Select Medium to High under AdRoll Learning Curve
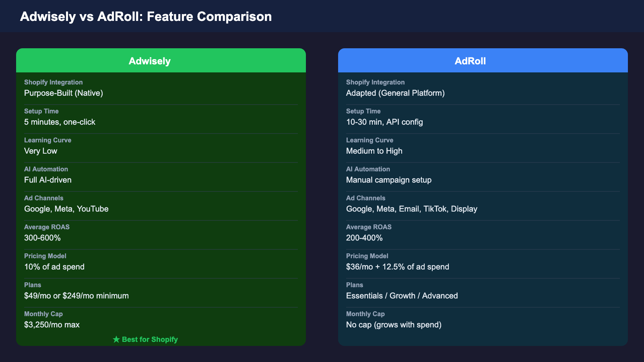Screen dimensions: 644x362 [374, 151]
